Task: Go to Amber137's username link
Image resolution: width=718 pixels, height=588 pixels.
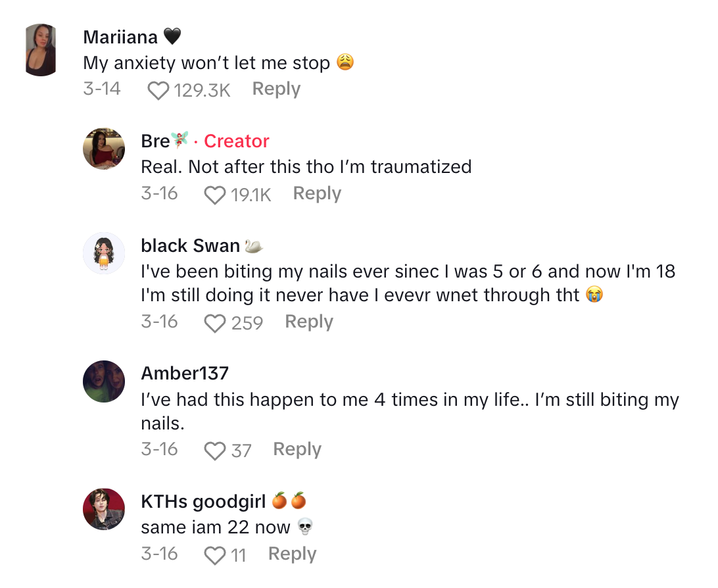Action: pyautogui.click(x=185, y=374)
